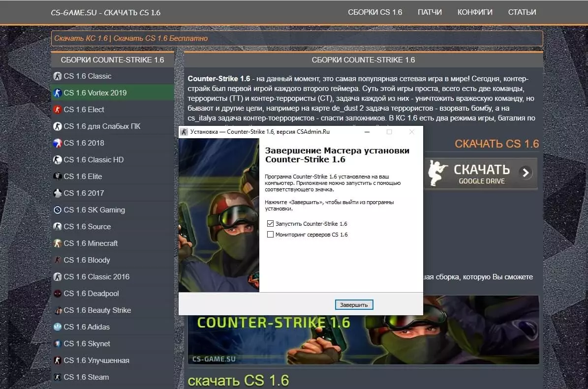Open the CS 1.6 для Слабых ПК link

[102, 126]
